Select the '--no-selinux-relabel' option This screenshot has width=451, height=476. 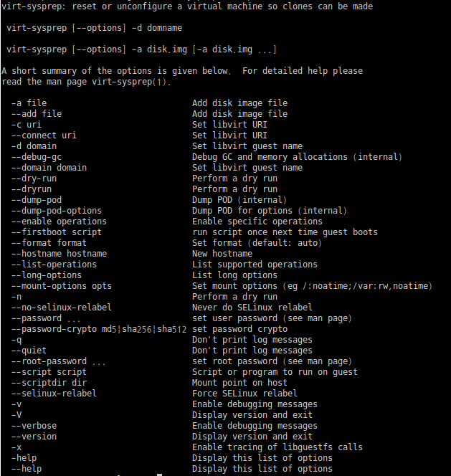[62, 308]
